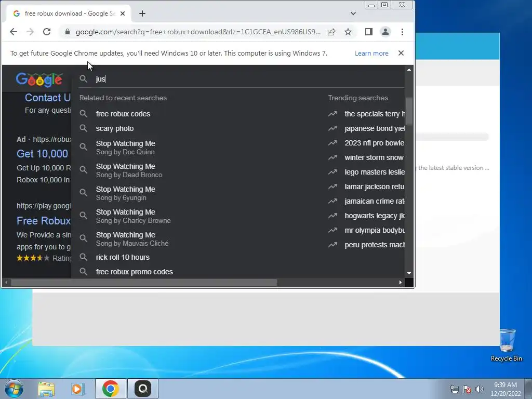
Task: Click the forward navigation arrow
Action: [30, 32]
